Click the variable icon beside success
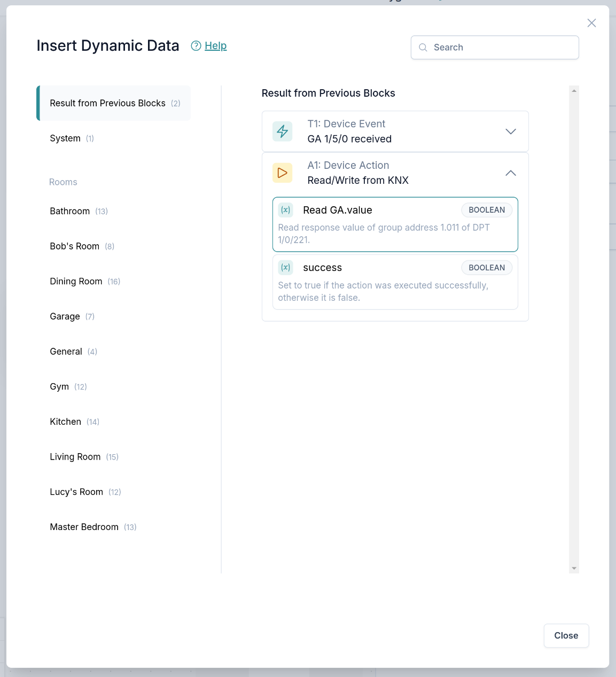This screenshot has width=616, height=677. coord(286,268)
